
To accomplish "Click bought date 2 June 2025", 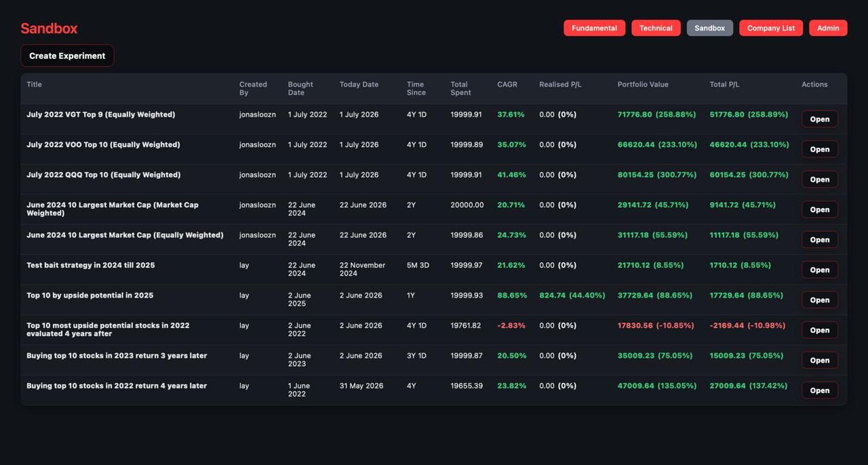I will tap(299, 300).
